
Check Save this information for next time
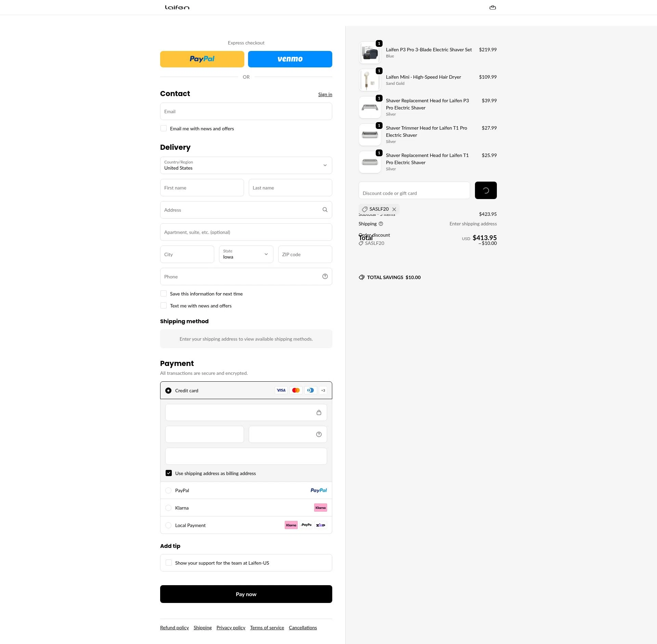click(164, 293)
